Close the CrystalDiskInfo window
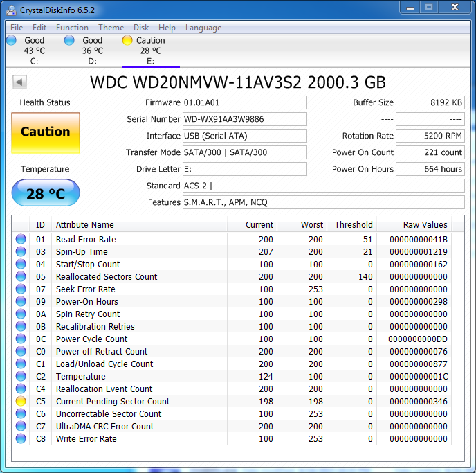476x473 pixels. coord(455,8)
